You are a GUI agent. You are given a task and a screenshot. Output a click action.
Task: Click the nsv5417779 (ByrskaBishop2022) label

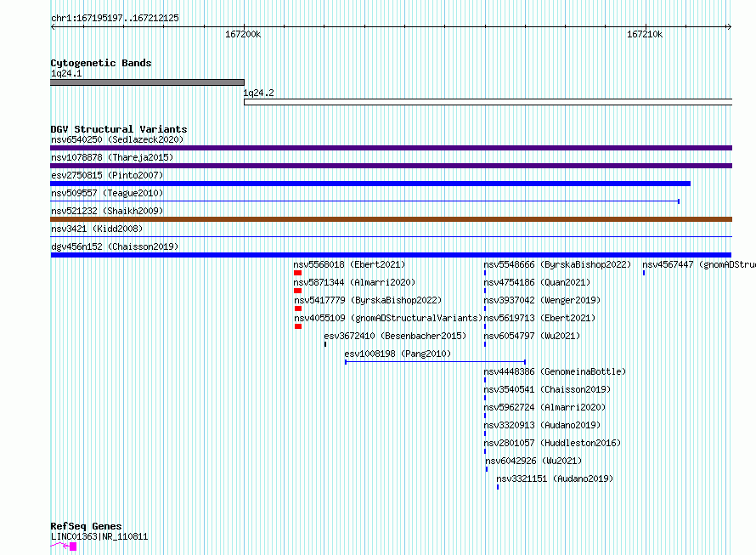pos(368,300)
